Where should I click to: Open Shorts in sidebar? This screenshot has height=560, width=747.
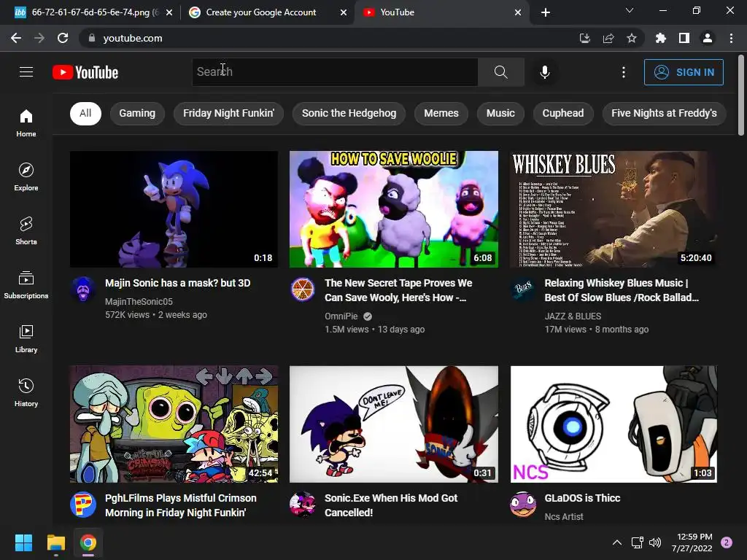coord(26,231)
